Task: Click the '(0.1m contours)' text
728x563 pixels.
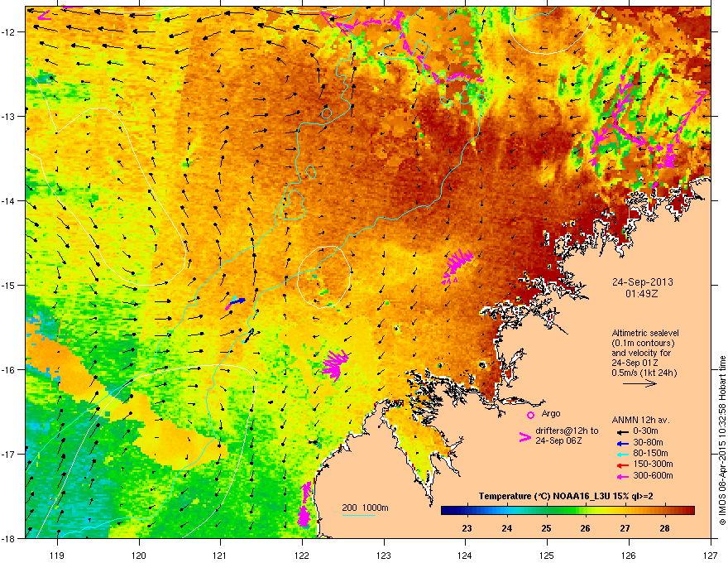Action: [x=643, y=343]
